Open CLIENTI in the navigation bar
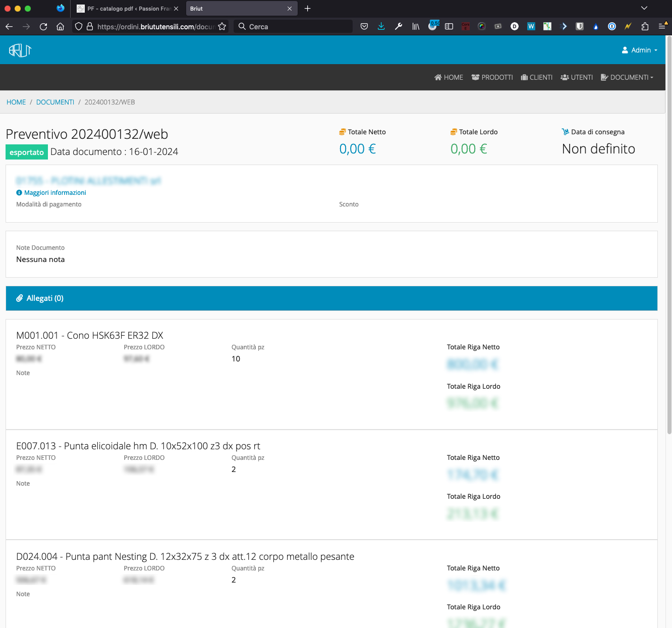This screenshot has width=672, height=628. pos(537,77)
